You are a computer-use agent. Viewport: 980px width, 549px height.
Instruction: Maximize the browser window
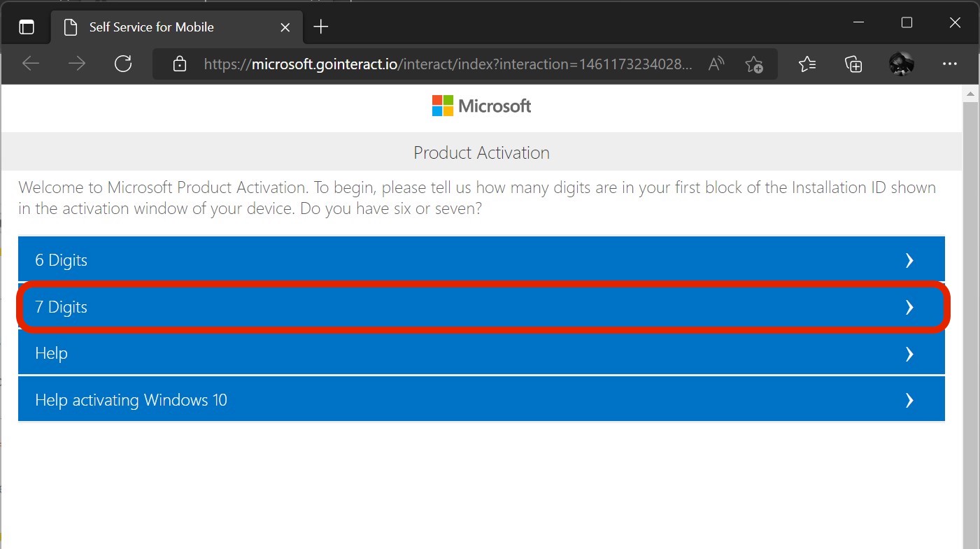(x=907, y=23)
